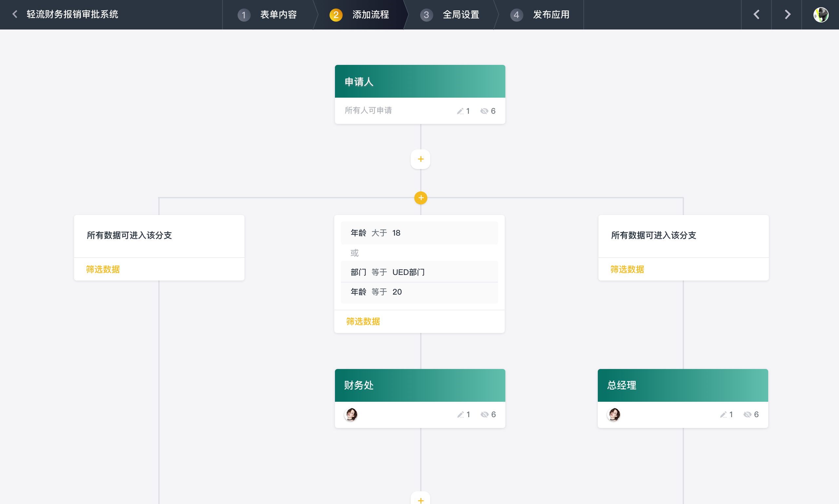Click the approver avatar in 总经理 node
Screen dimensions: 839x504
(614, 414)
